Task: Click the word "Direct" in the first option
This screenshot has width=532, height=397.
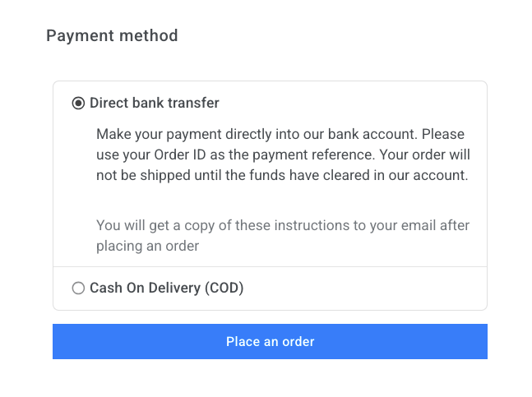Action: [x=109, y=104]
